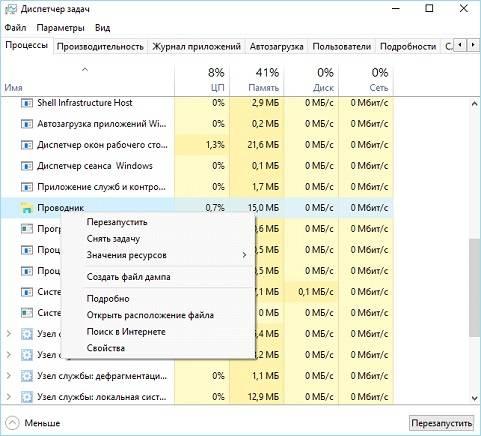This screenshot has width=481, height=436.
Task: Click gear icon of Узел службы: локальная система
Action: 27,397
